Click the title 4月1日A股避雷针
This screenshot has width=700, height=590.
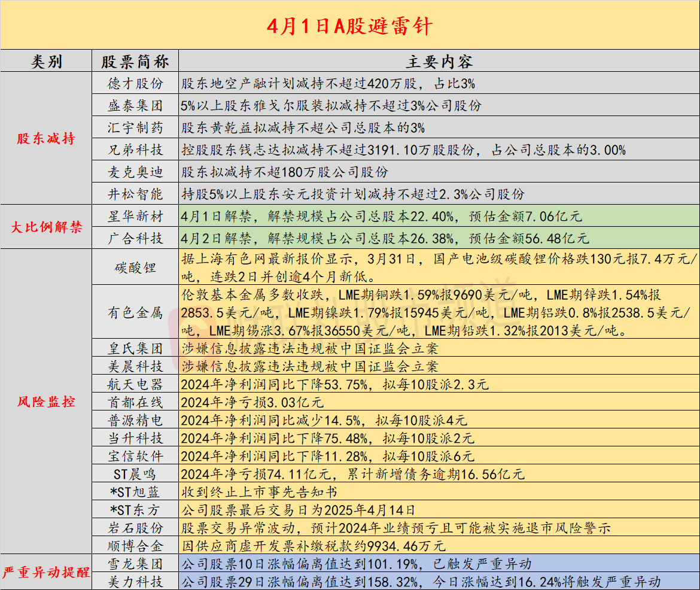(349, 26)
